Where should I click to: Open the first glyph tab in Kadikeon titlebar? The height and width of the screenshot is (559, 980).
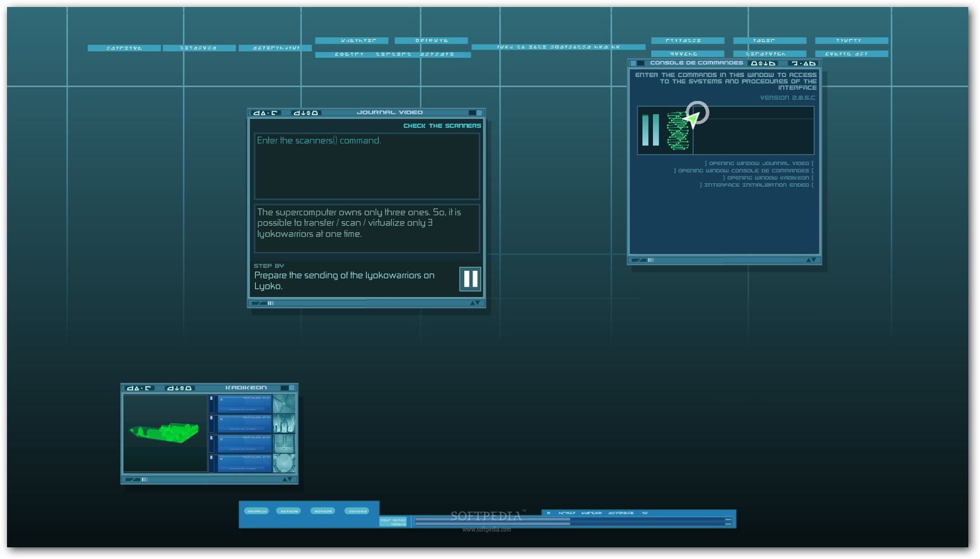(139, 388)
